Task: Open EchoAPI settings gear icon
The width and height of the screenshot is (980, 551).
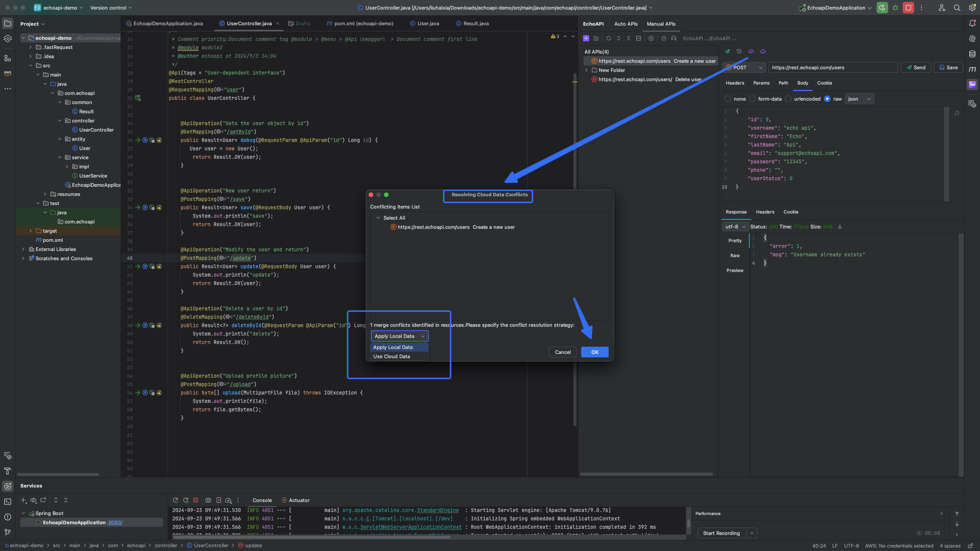Action: tap(651, 38)
